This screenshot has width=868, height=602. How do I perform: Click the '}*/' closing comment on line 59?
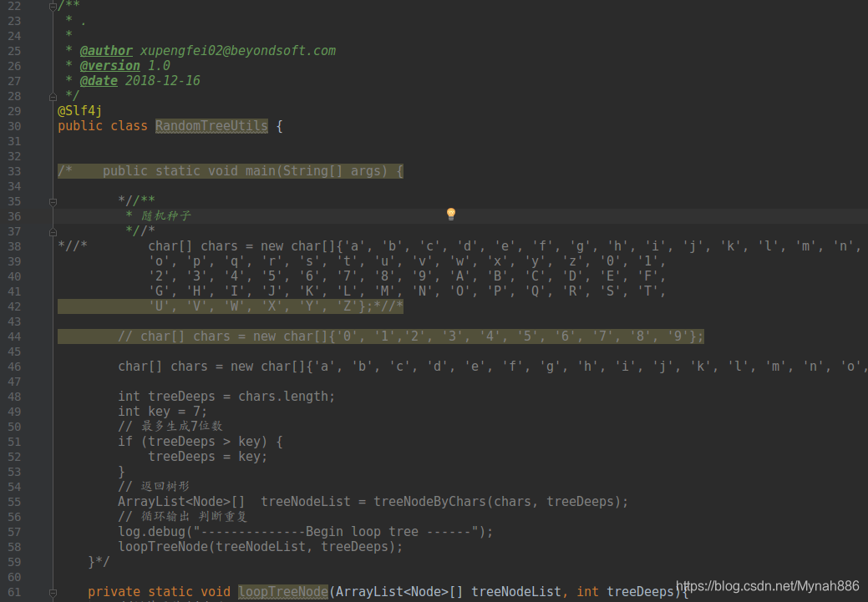click(x=99, y=562)
